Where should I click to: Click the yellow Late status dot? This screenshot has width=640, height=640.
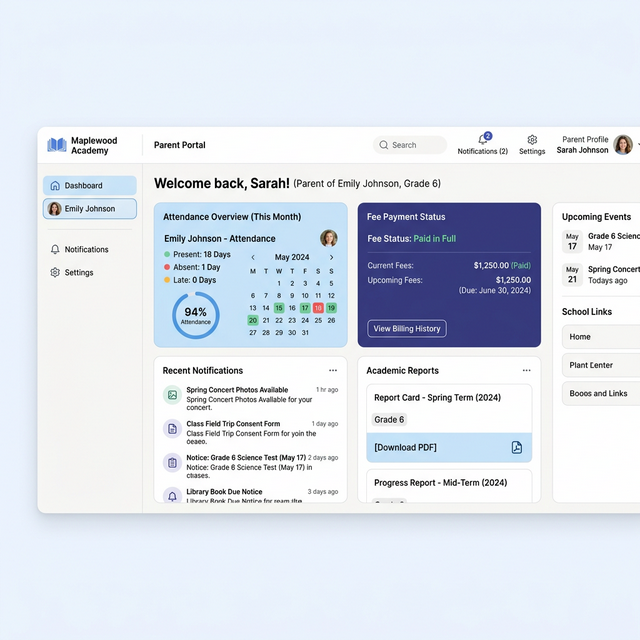coord(167,280)
